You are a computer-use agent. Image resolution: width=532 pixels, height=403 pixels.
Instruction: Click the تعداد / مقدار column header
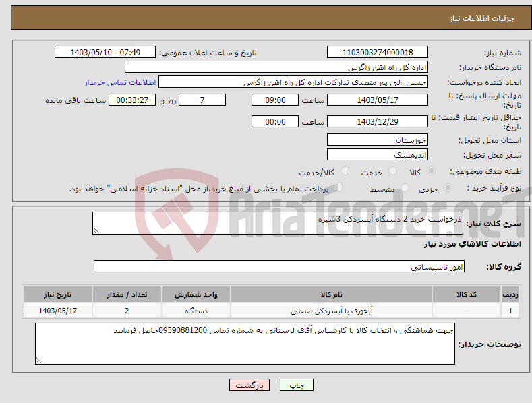tap(127, 294)
